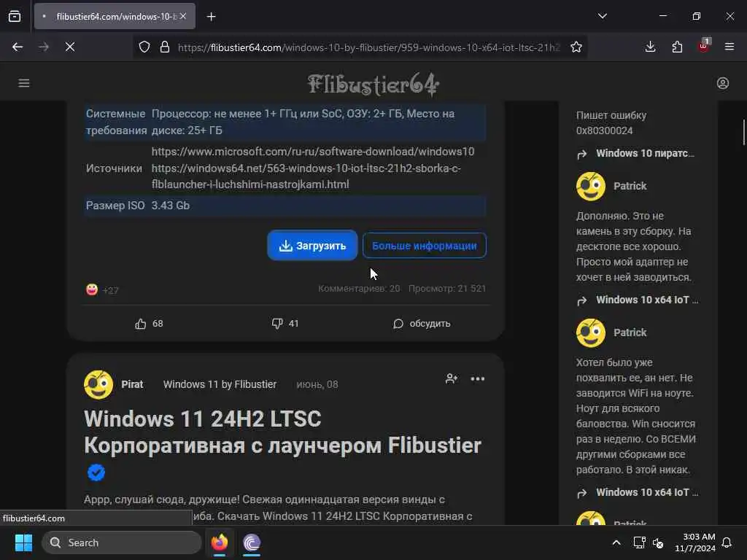Open the Firefox downloads panel
Screen dimensions: 747x560
[x=650, y=47]
